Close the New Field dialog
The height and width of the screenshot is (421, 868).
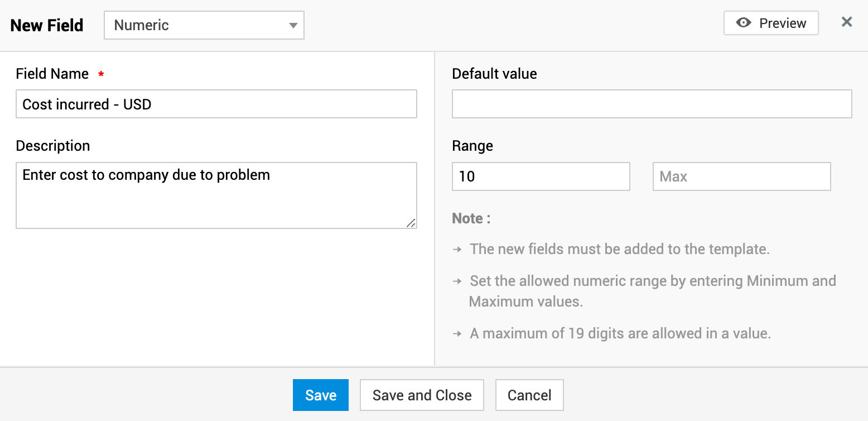[846, 22]
